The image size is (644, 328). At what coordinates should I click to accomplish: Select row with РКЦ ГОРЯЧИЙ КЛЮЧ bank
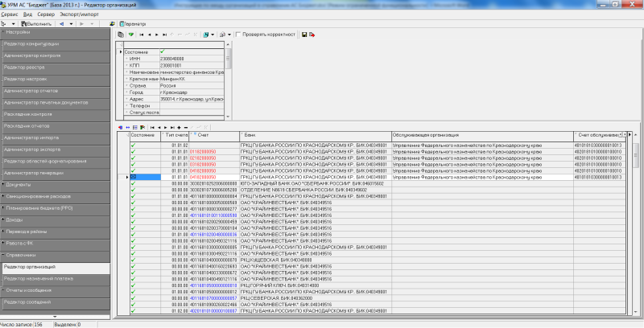(x=378, y=285)
